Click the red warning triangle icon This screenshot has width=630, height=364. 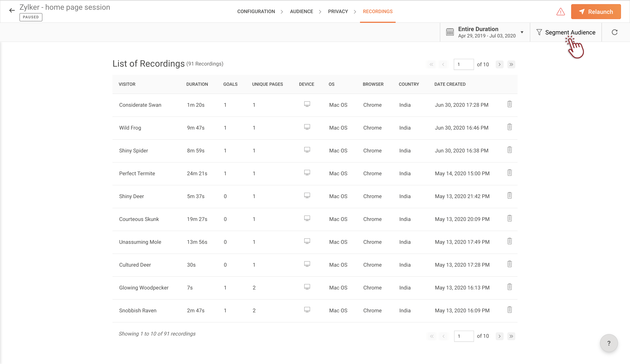pos(560,12)
